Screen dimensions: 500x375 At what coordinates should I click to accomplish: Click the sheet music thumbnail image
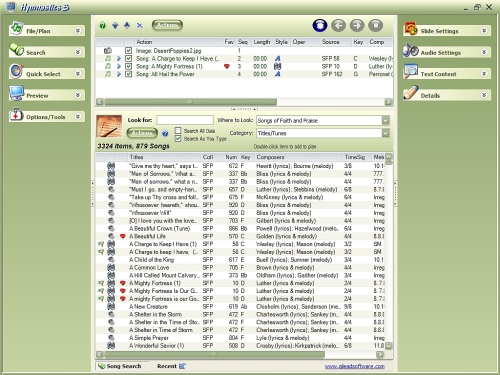pos(109,127)
